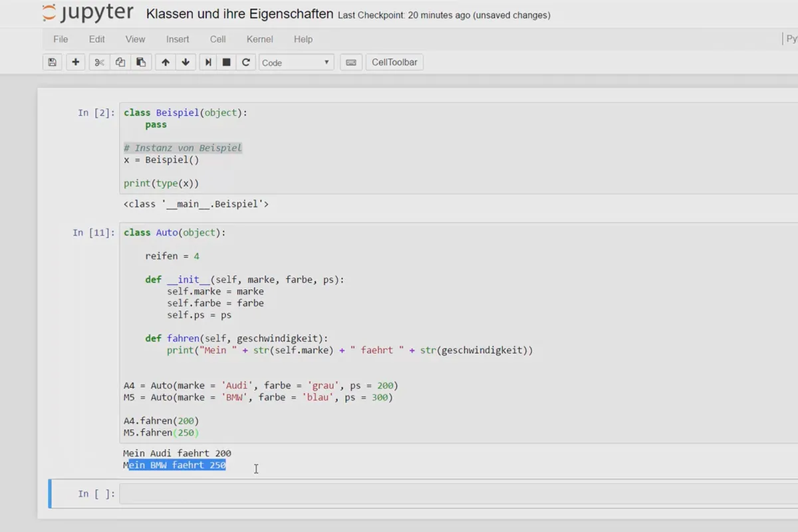Viewport: 798px width, 532px height.
Task: Click inside the empty input cell
Action: pyautogui.click(x=459, y=493)
